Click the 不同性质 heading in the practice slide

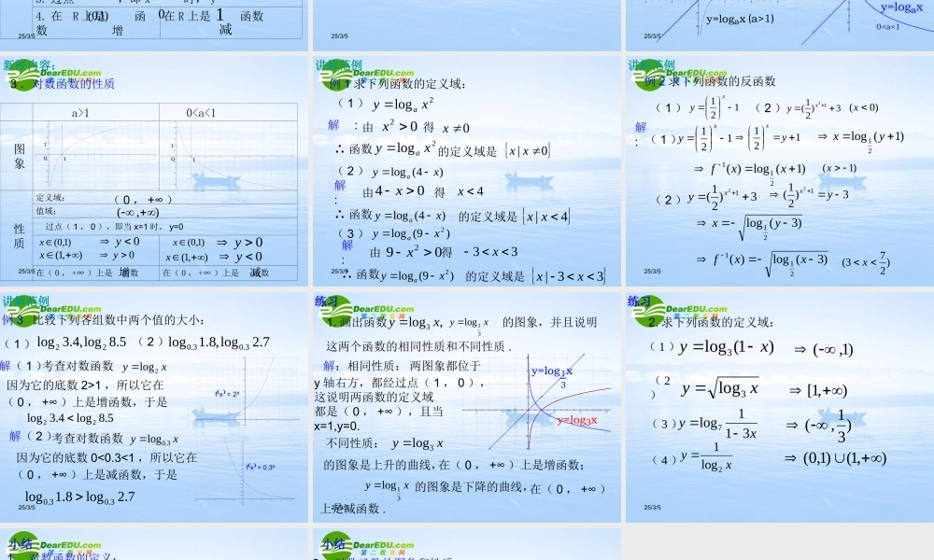[x=351, y=442]
